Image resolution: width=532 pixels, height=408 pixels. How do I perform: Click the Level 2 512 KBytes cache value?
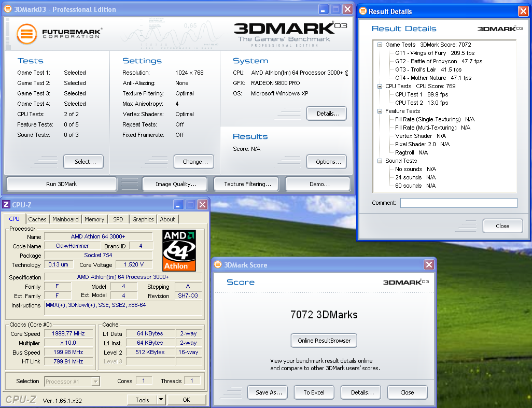point(150,352)
